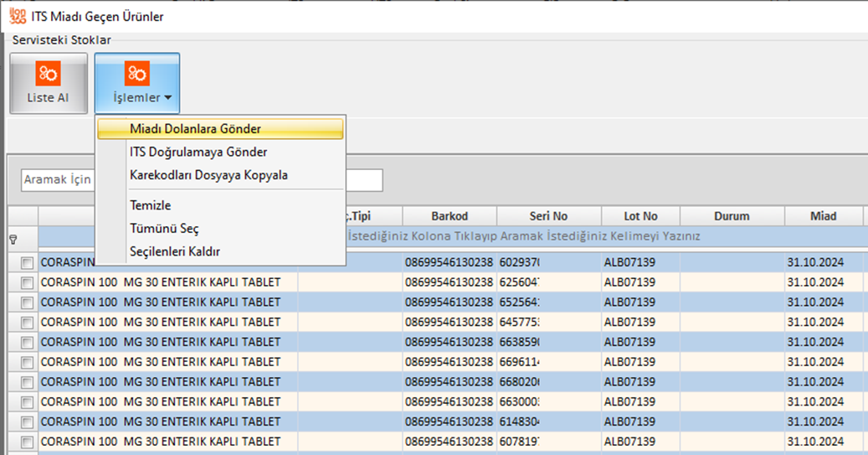Expand the İşlemler dropdown arrow
This screenshot has height=455, width=868.
point(168,99)
